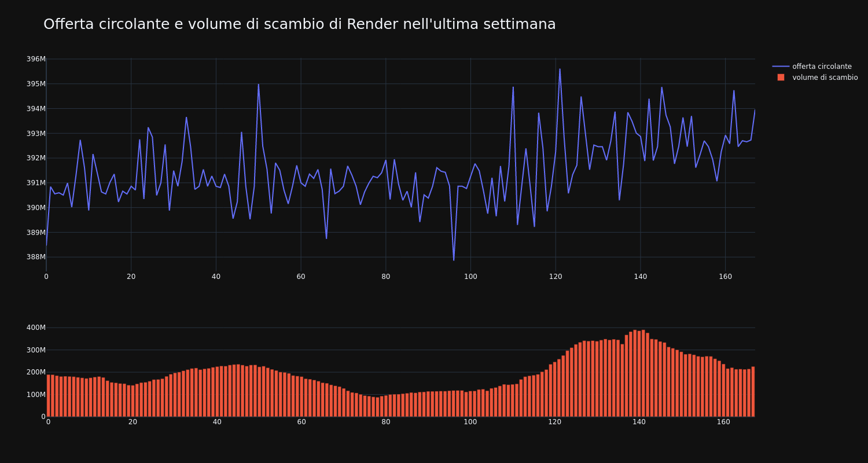Click the shortest volume bar near x=78
The height and width of the screenshot is (463, 868).
point(377,407)
